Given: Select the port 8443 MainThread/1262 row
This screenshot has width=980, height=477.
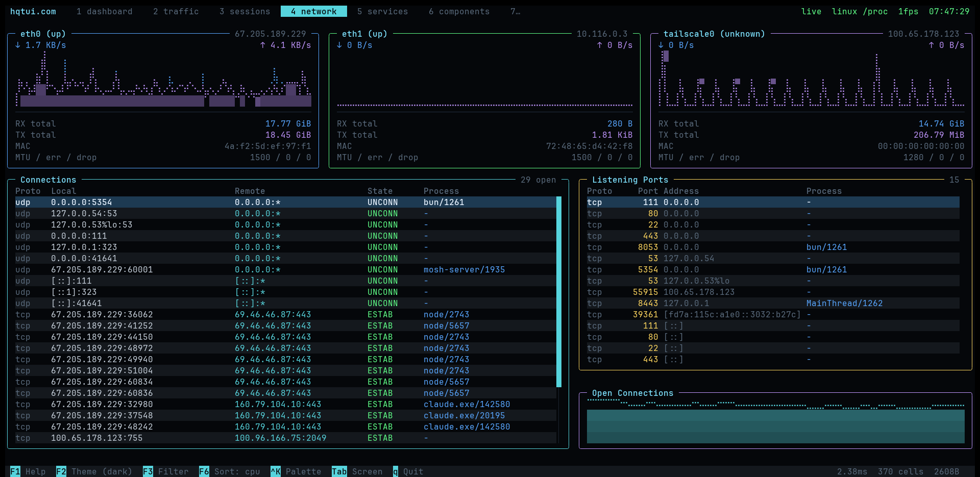Looking at the screenshot, I should click(773, 303).
